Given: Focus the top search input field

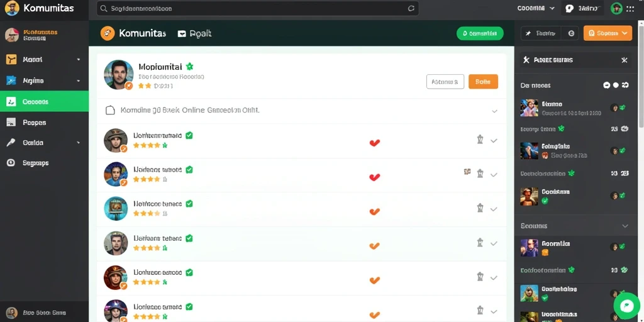Looking at the screenshot, I should 257,8.
